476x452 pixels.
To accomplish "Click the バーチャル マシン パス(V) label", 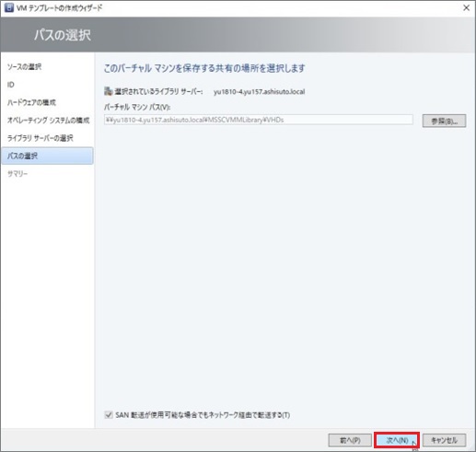I will click(x=137, y=107).
